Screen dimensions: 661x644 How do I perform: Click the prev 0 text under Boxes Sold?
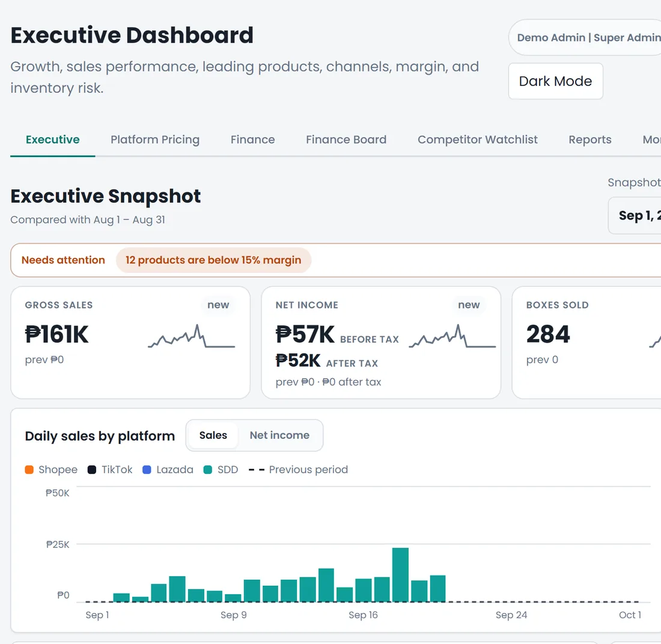click(x=542, y=360)
